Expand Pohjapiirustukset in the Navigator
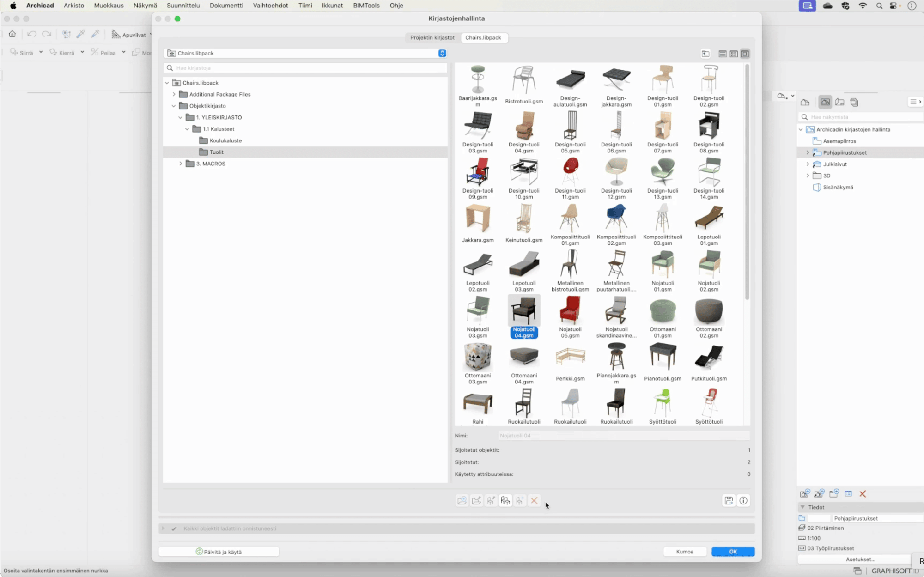 [808, 153]
